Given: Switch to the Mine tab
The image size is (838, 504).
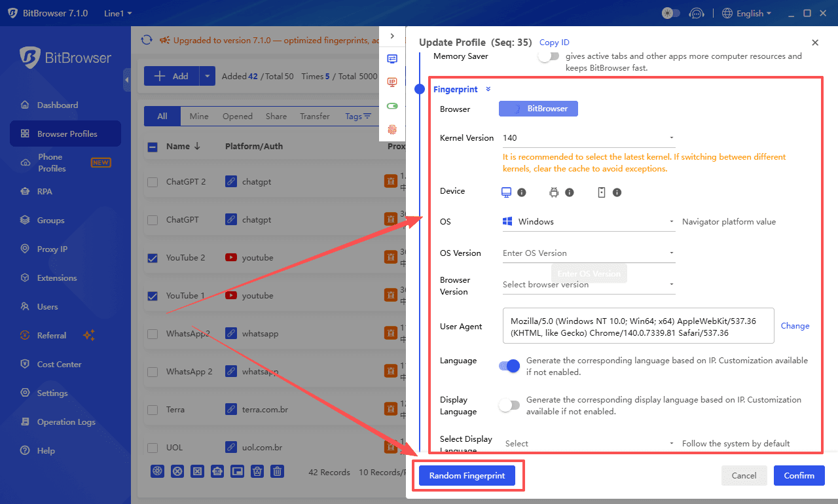Looking at the screenshot, I should [198, 116].
